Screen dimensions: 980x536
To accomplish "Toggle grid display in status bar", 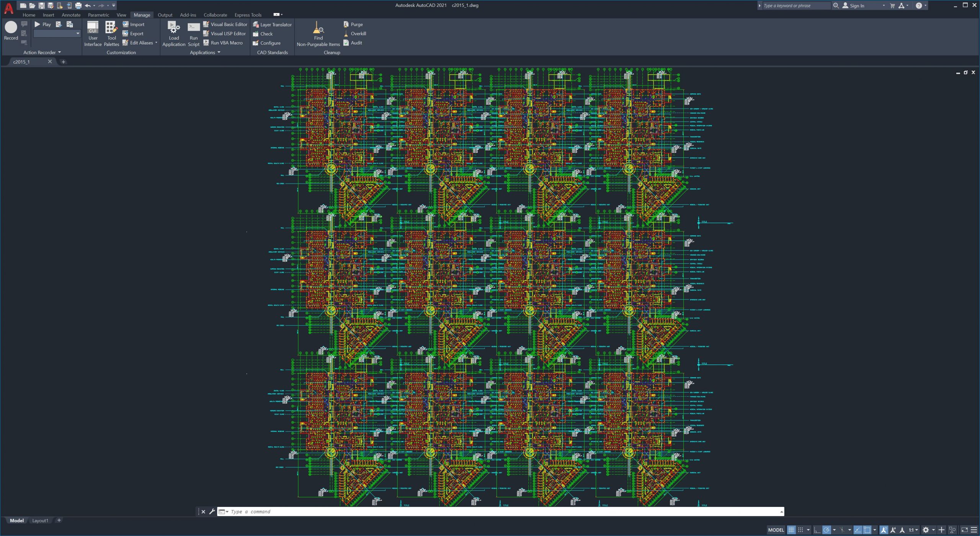I will click(791, 530).
